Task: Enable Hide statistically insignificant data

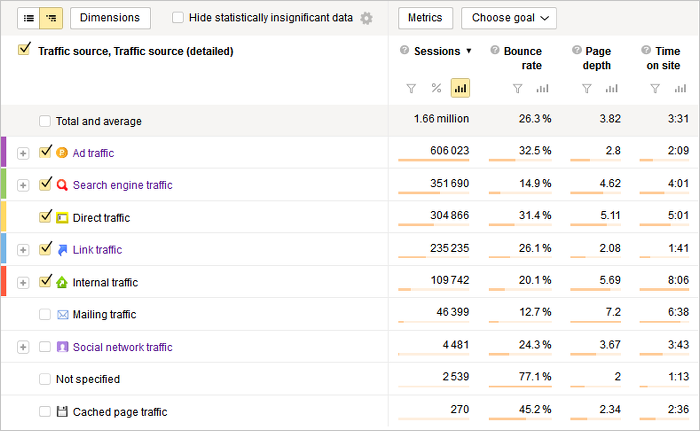Action: (x=178, y=18)
